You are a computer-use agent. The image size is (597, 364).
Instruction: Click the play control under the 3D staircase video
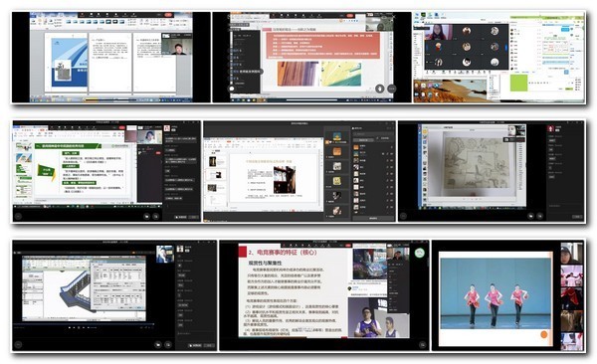pos(79,327)
